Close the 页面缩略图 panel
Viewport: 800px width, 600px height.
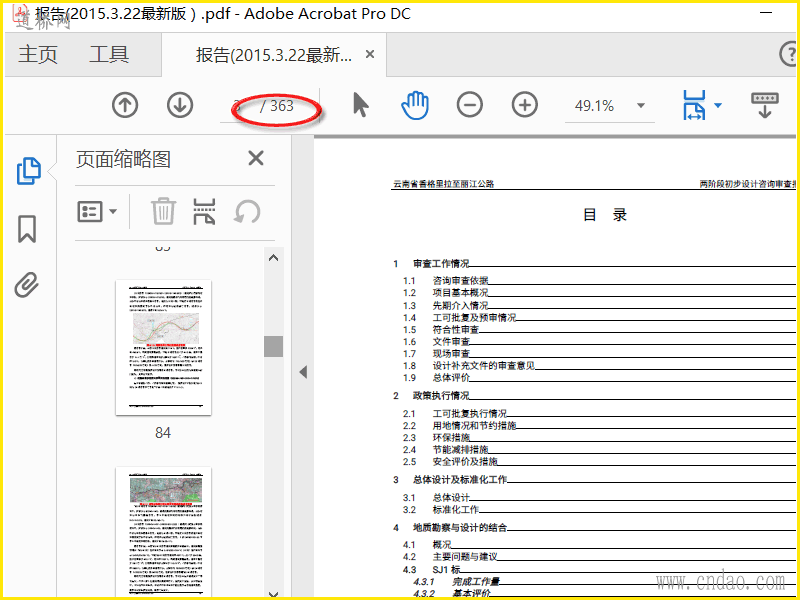tap(256, 158)
